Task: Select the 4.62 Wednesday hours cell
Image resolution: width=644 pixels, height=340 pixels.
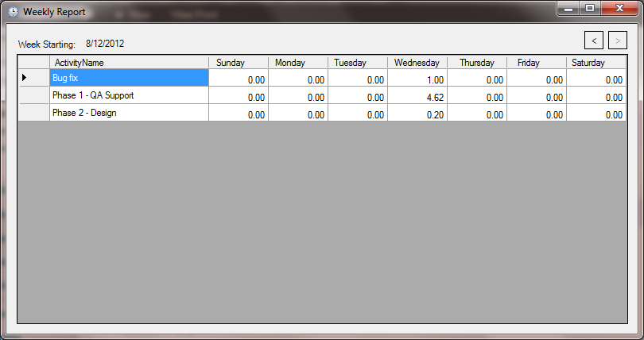Action: [417, 95]
